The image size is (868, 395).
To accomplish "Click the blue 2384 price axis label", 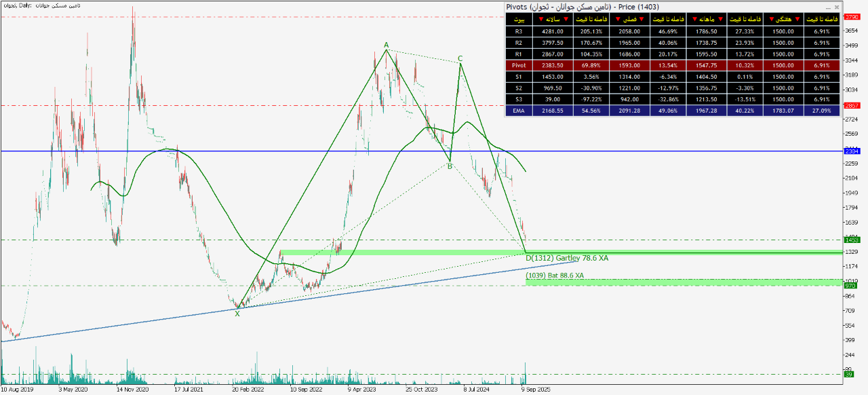I will [852, 151].
